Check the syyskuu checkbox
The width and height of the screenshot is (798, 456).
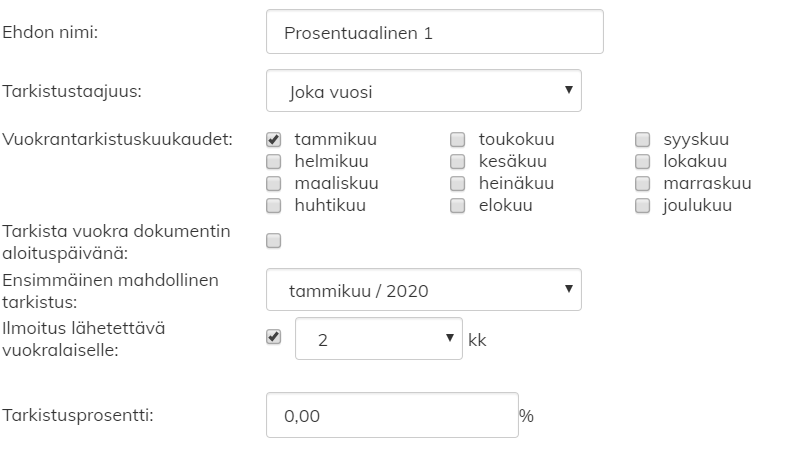click(643, 139)
